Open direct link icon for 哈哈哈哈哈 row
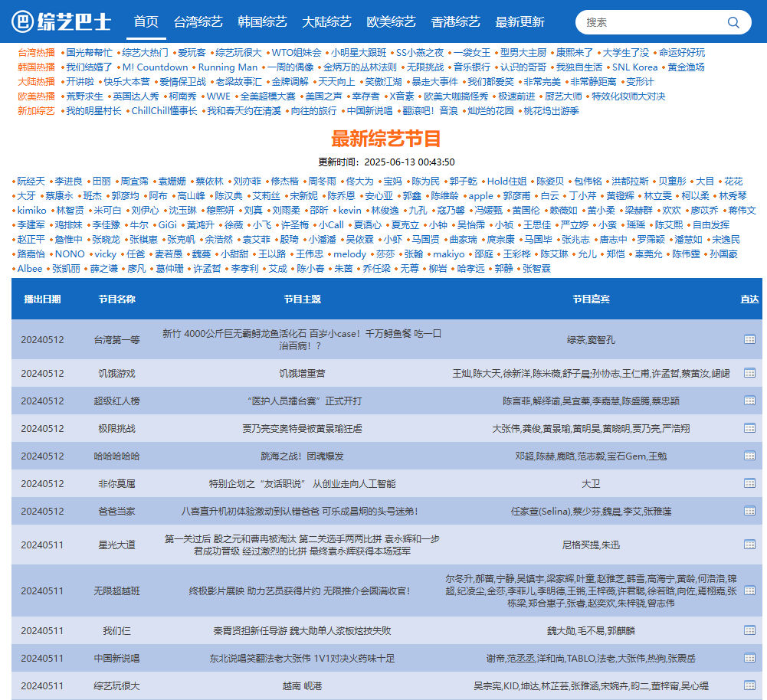 pos(749,456)
